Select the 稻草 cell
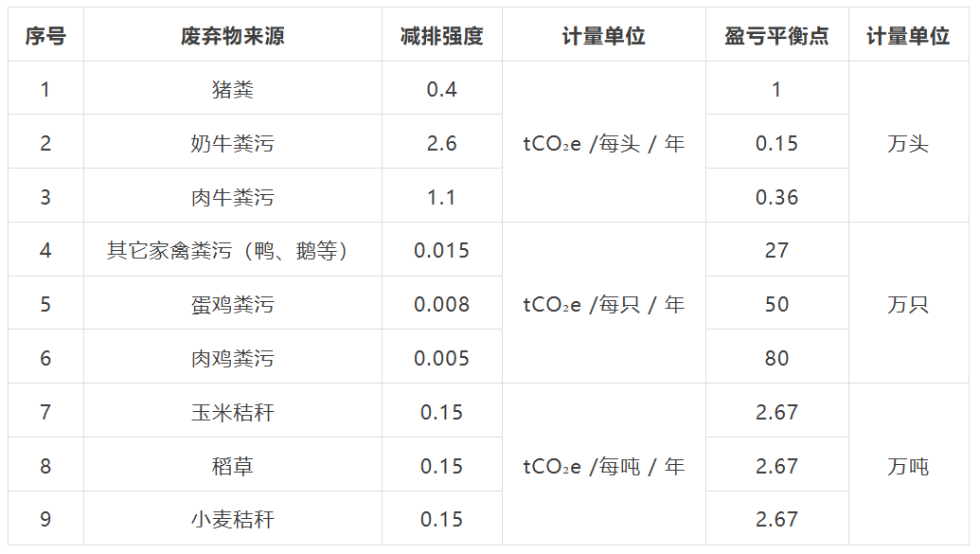This screenshot has height=554, width=980. pyautogui.click(x=232, y=466)
